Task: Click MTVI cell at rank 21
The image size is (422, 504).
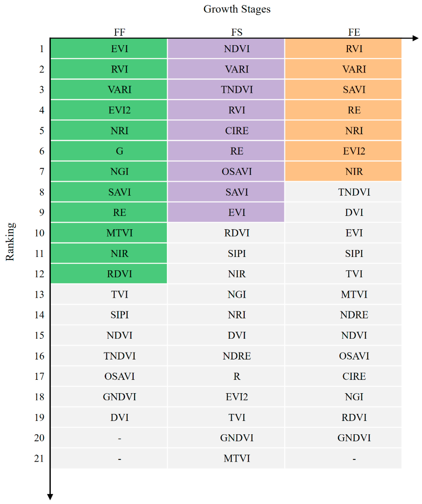Action: coord(237,458)
